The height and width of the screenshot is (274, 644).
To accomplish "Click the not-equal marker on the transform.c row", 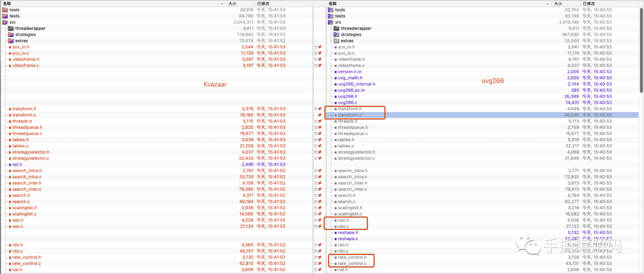I will (320, 115).
